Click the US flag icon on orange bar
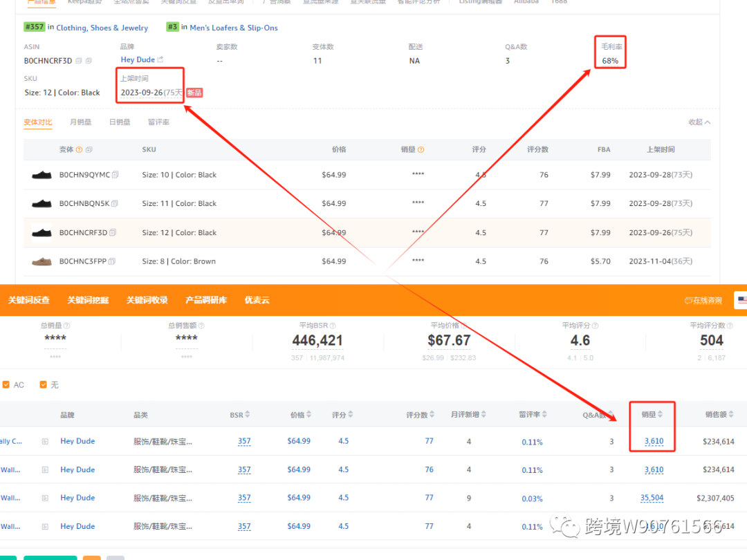The height and width of the screenshot is (560, 747). click(742, 300)
